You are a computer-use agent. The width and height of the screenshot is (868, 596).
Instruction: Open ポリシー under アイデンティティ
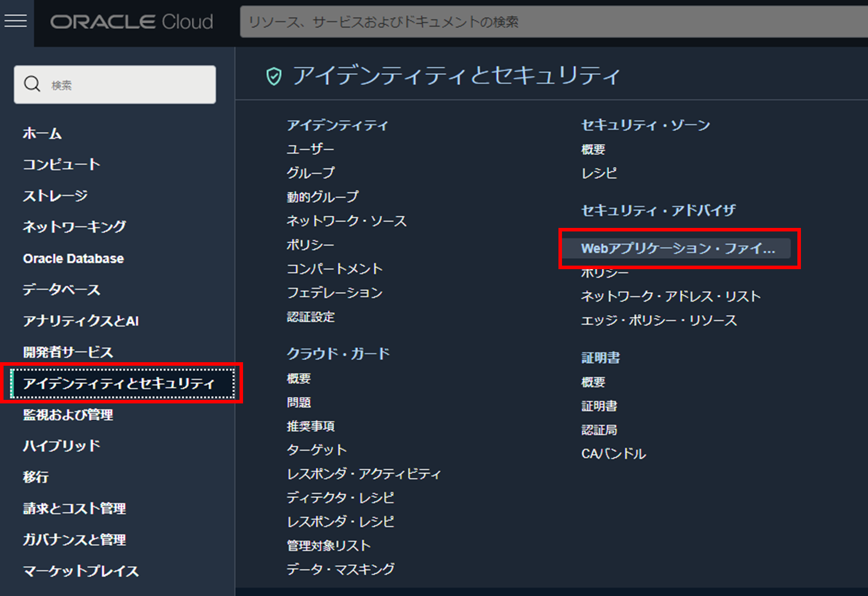[x=310, y=244]
